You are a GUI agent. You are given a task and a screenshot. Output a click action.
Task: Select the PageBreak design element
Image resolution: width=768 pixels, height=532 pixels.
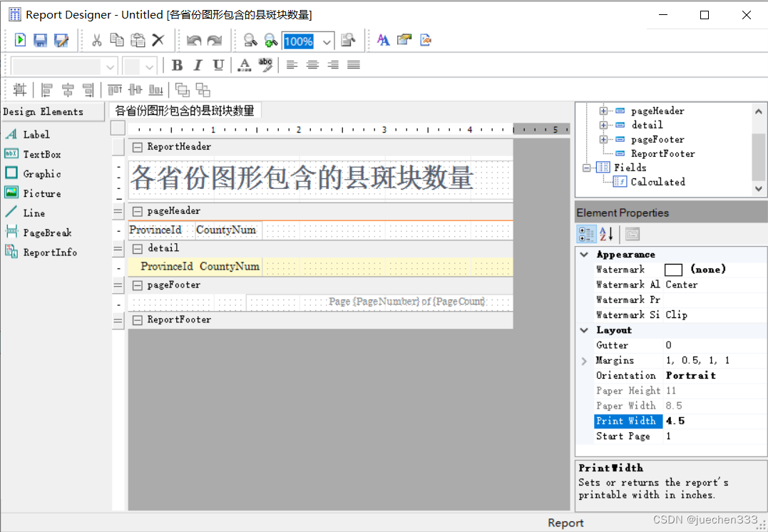click(47, 232)
